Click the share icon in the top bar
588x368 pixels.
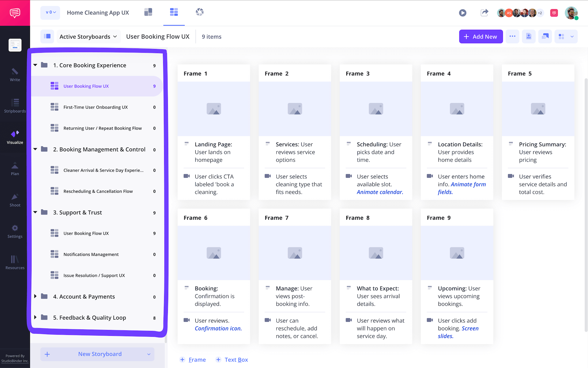pyautogui.click(x=484, y=13)
